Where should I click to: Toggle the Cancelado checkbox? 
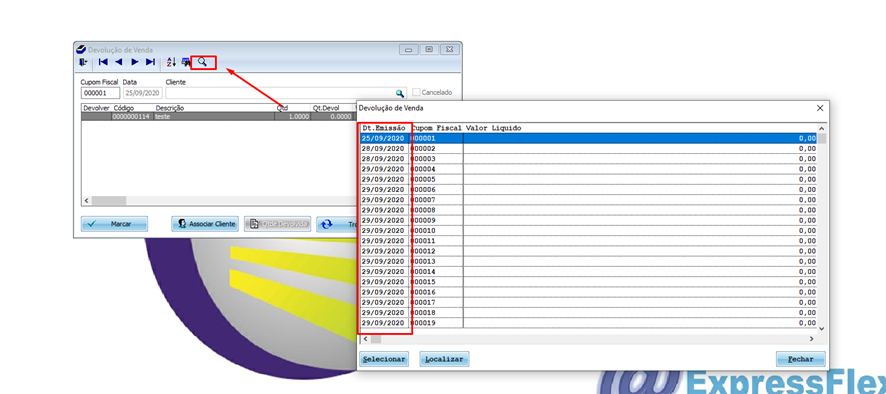point(416,92)
